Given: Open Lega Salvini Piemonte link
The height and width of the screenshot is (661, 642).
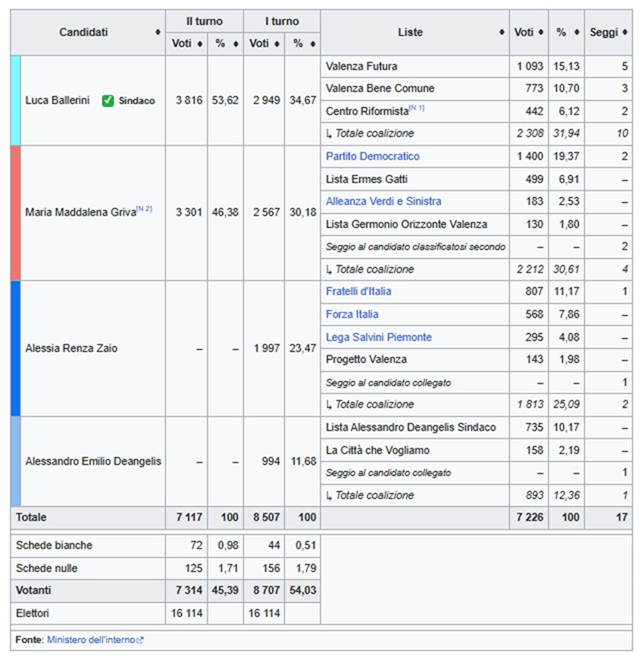Looking at the screenshot, I should pyautogui.click(x=379, y=337).
